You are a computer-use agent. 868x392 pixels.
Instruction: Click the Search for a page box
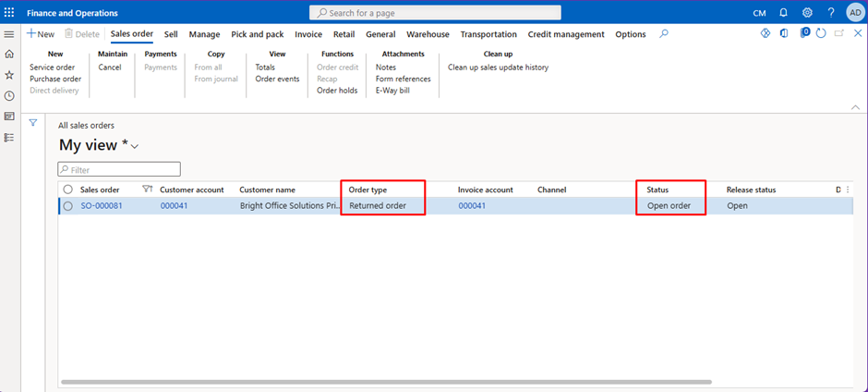[x=435, y=13]
